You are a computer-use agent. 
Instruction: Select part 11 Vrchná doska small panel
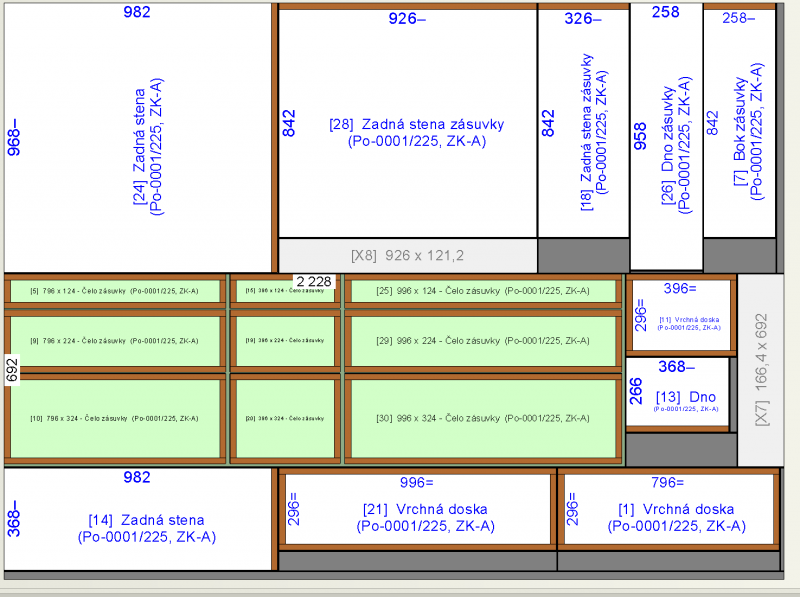point(681,315)
